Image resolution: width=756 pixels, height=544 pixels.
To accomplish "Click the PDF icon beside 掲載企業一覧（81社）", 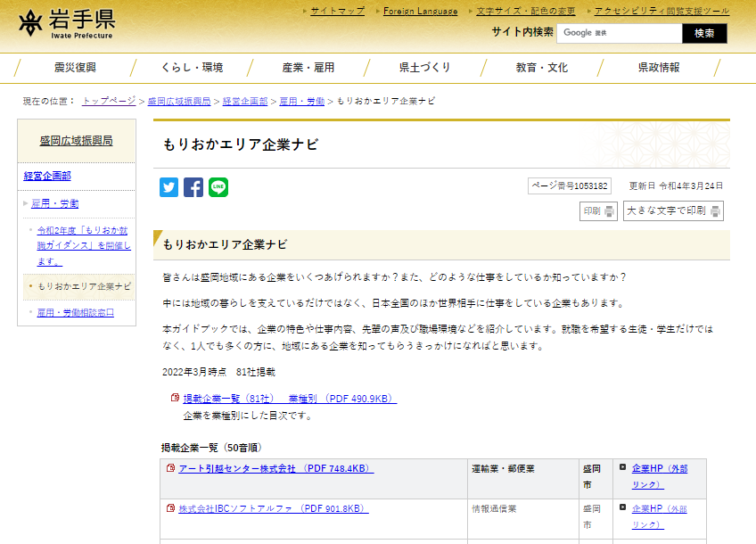I will (x=175, y=399).
